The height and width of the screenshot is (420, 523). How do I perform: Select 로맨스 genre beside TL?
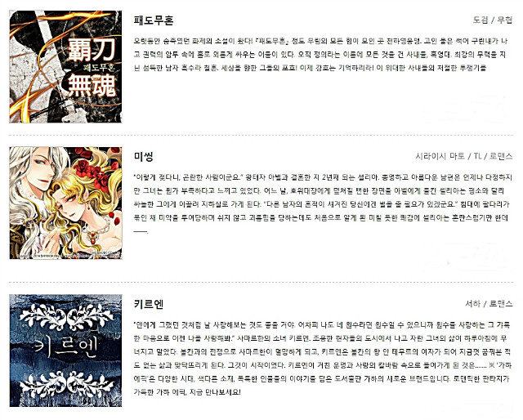501,156
